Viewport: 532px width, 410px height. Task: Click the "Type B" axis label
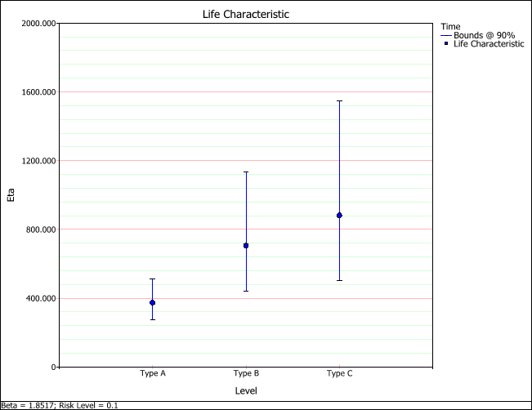tap(246, 374)
